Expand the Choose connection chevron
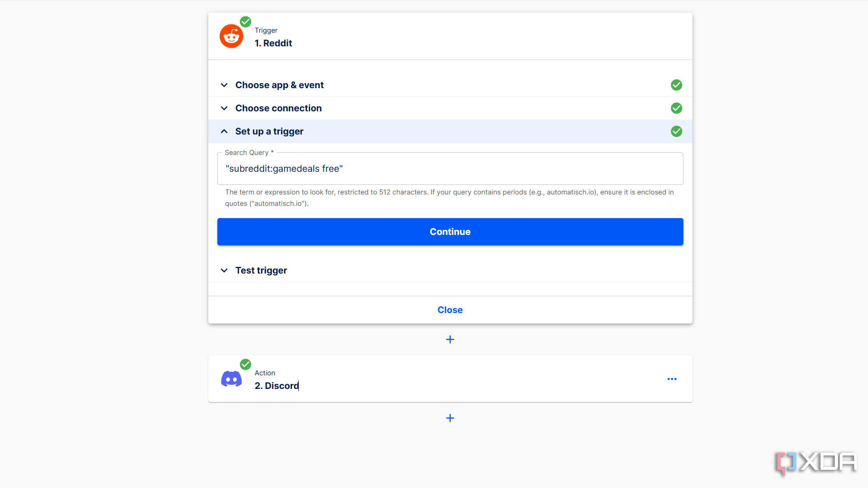Image resolution: width=868 pixels, height=488 pixels. click(224, 108)
